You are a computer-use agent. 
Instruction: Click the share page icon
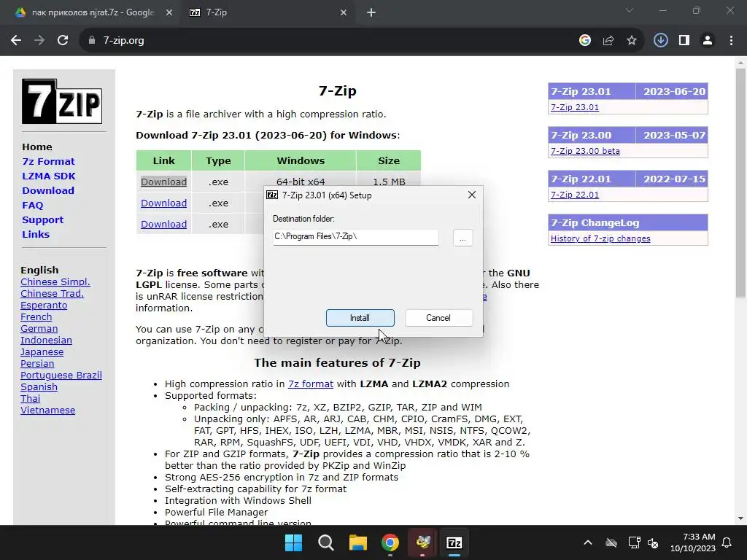[608, 41]
